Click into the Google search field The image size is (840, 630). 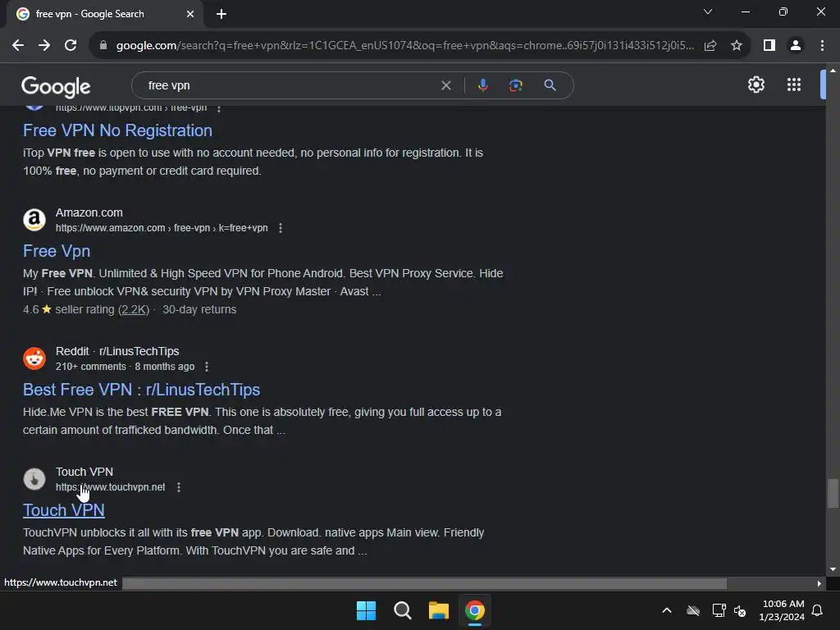[x=290, y=85]
